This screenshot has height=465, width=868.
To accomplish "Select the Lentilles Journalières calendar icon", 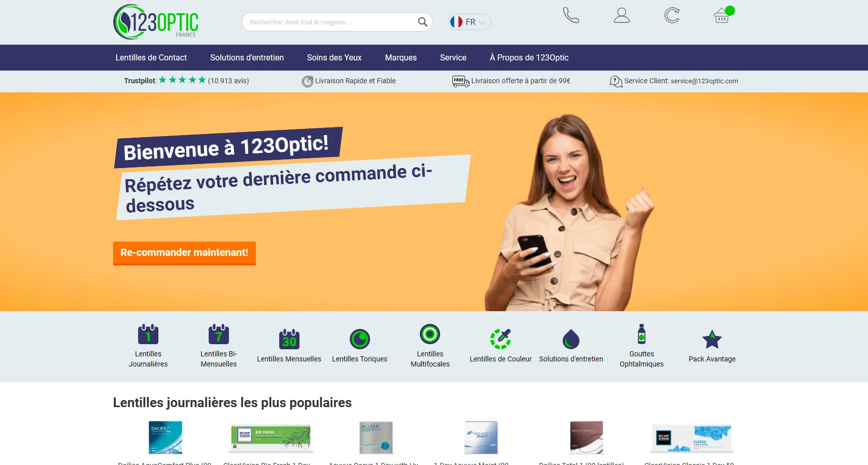I will pos(148,334).
